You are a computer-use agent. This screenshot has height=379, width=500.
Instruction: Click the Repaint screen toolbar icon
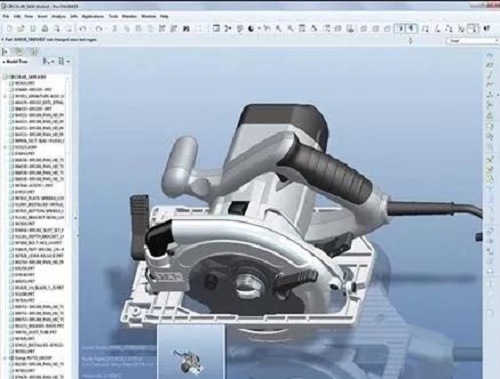[x=217, y=29]
